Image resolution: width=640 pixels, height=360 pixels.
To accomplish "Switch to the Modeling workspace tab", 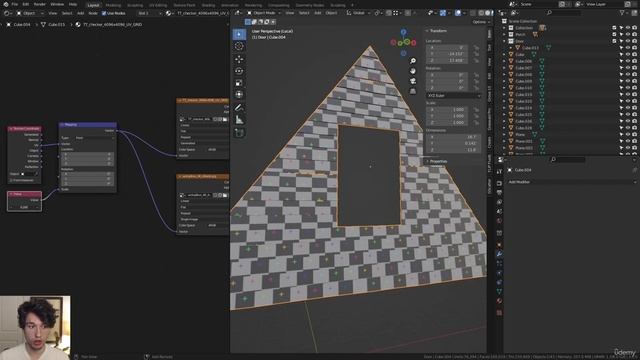I will coord(113,5).
